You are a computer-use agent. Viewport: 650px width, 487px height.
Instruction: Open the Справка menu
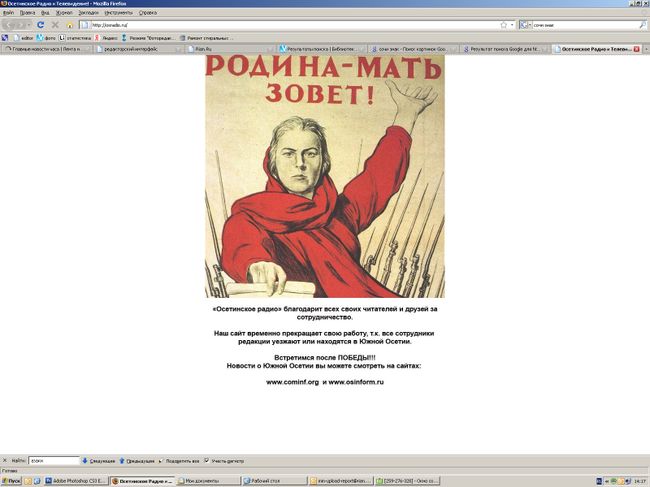tap(148, 13)
